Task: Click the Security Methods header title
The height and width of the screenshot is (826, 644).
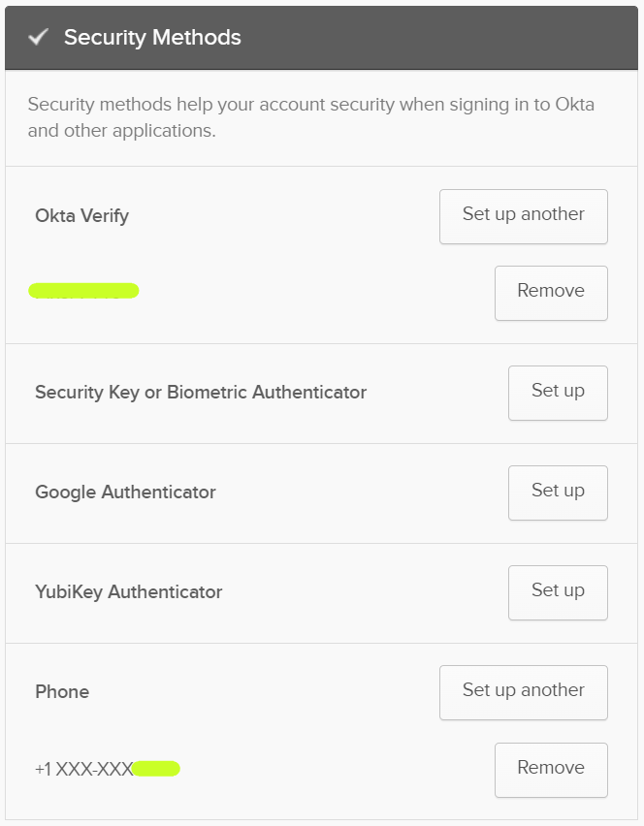Action: pyautogui.click(x=152, y=38)
